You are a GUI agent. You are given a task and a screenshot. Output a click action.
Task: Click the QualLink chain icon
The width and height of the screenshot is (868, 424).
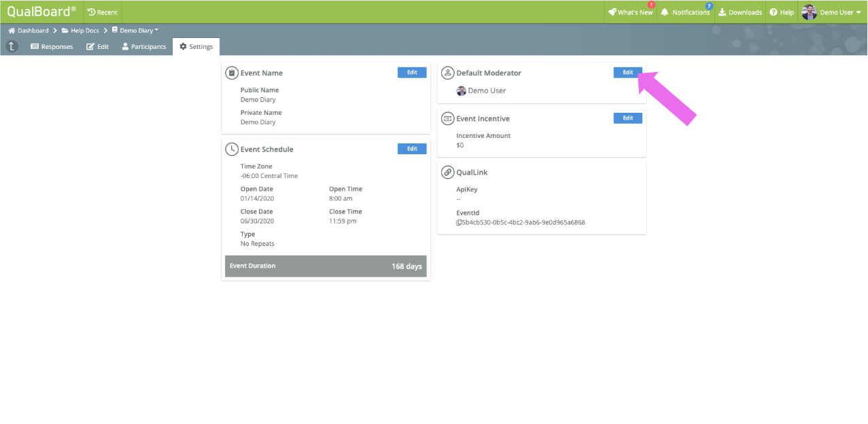(448, 172)
